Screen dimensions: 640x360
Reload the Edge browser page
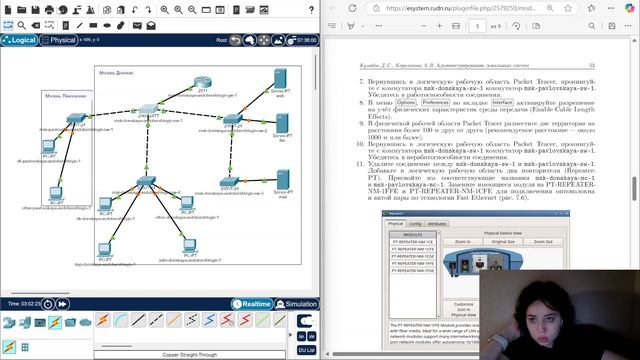tap(352, 8)
